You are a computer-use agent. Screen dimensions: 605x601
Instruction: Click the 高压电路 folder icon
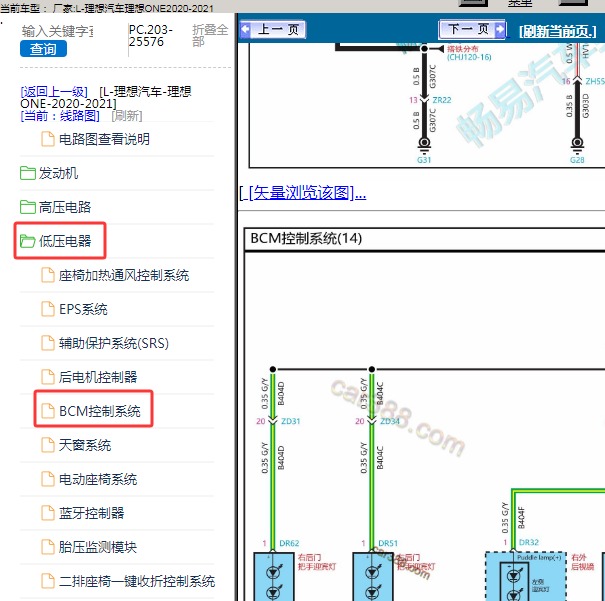tap(27, 207)
